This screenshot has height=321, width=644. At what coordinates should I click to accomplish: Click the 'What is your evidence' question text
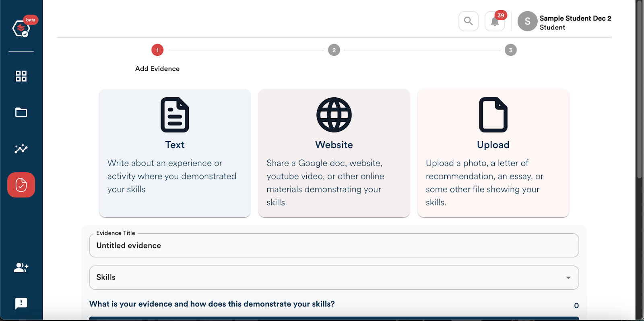pos(212,304)
